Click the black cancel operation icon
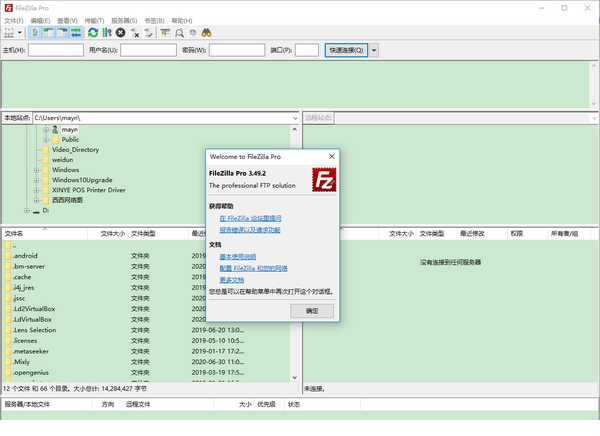 pos(121,33)
